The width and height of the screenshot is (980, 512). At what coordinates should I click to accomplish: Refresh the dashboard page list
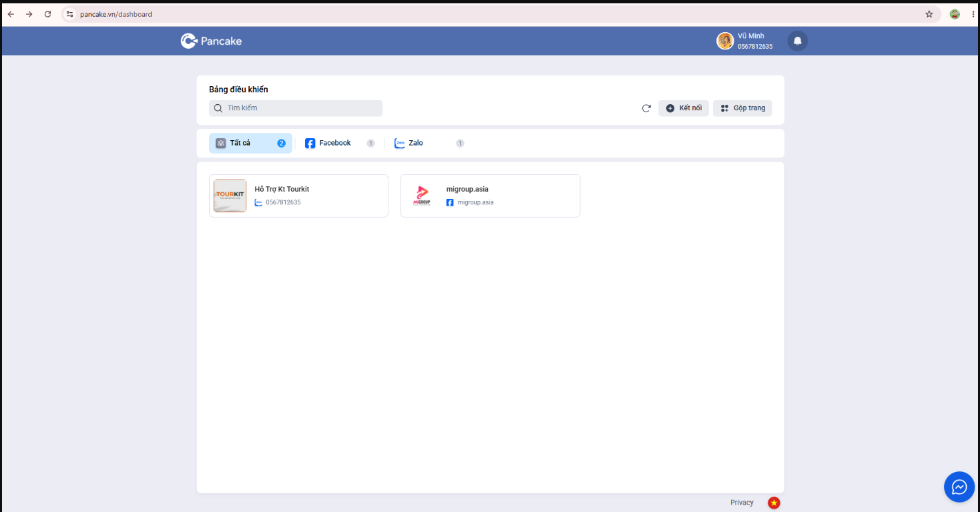646,108
